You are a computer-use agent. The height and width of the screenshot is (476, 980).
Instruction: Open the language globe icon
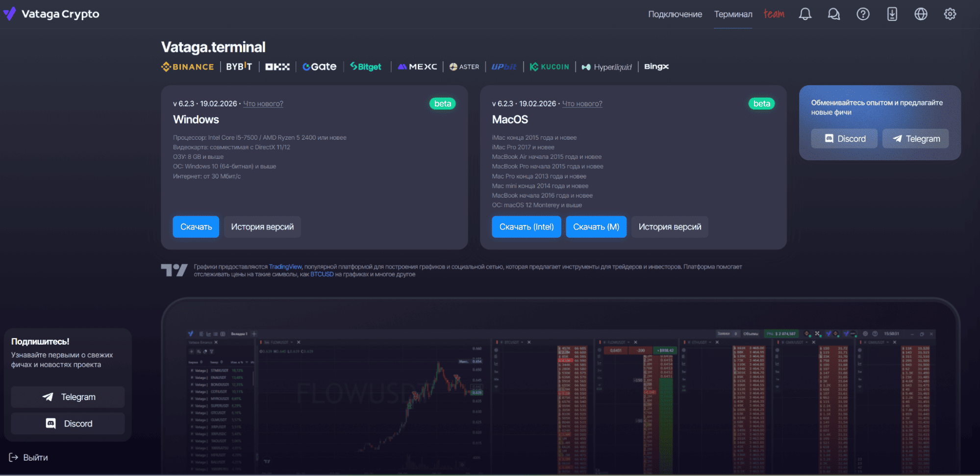point(921,14)
